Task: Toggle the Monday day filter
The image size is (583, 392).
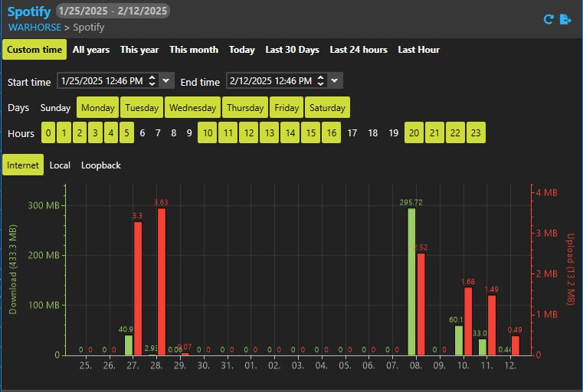Action: tap(98, 107)
